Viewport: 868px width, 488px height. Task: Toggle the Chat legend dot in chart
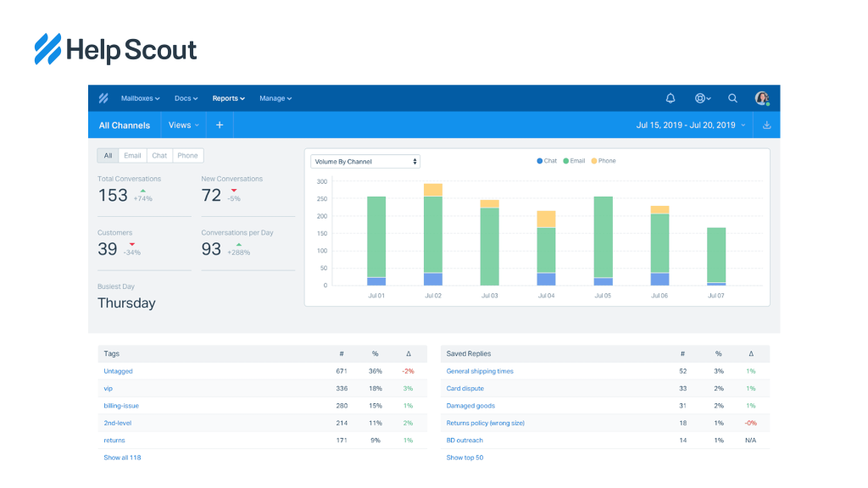tap(539, 161)
